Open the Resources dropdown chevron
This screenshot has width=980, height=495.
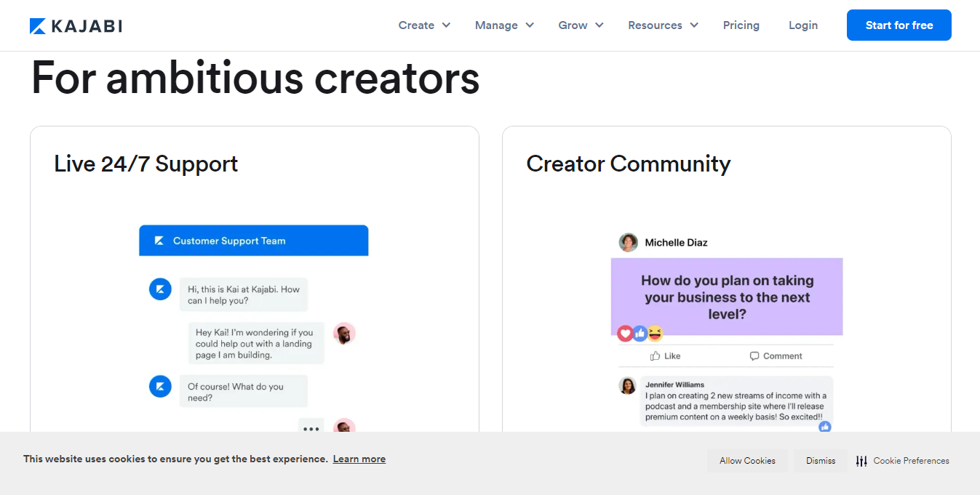pyautogui.click(x=694, y=25)
